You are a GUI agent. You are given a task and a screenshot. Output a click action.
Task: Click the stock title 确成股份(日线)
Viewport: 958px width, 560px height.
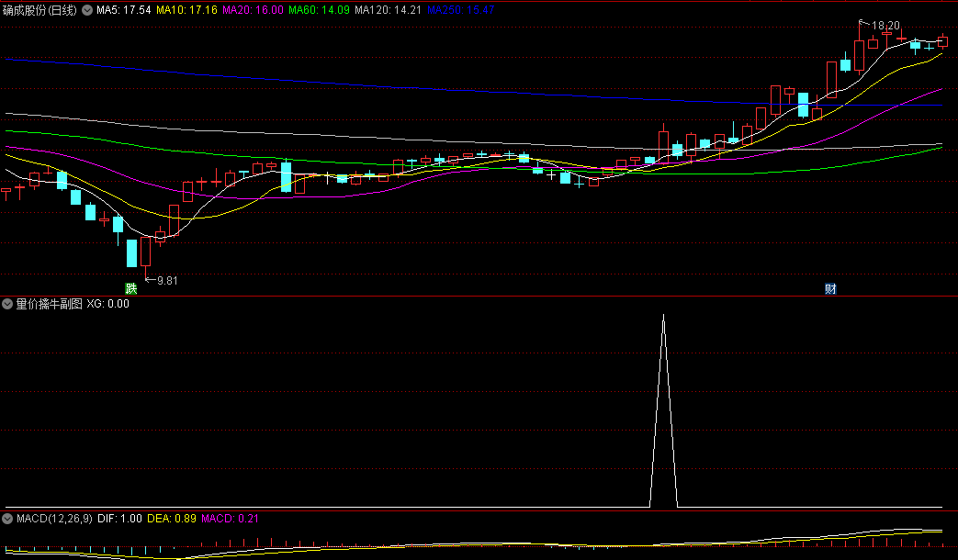click(x=39, y=10)
